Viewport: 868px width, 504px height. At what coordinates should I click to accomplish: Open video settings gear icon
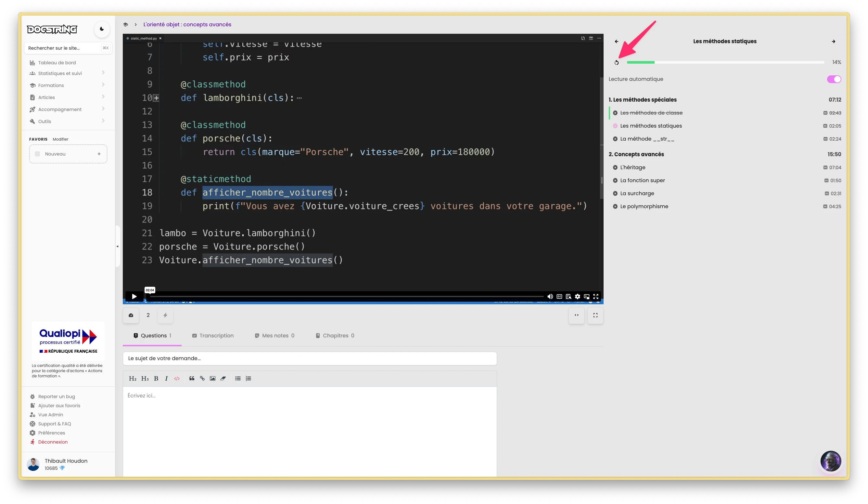click(578, 296)
